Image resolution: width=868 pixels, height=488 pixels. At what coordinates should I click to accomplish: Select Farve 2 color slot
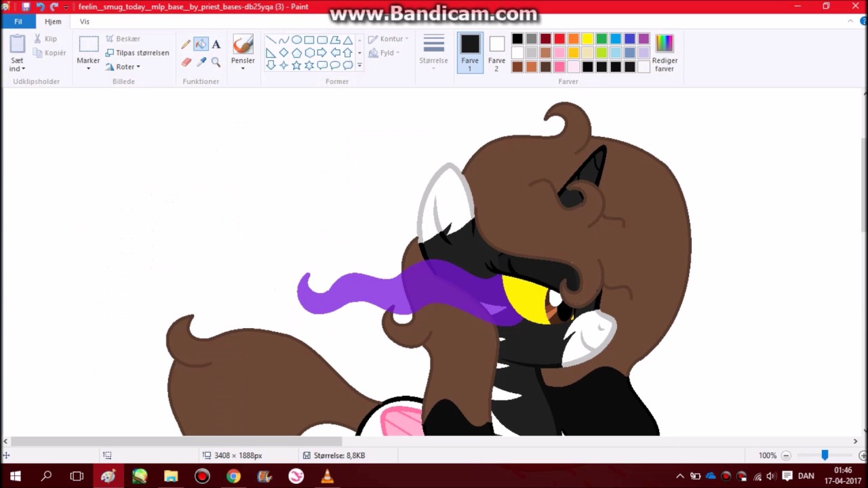pos(496,53)
